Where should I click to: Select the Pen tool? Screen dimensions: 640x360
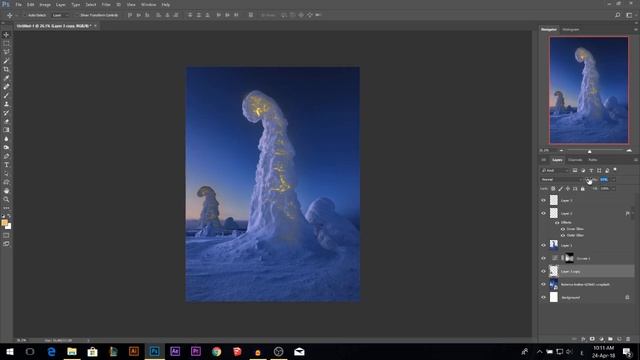coord(6,156)
